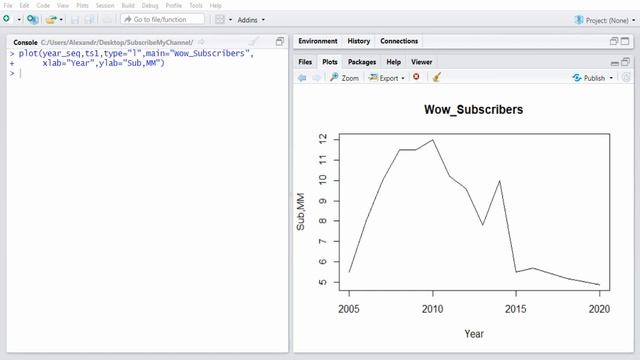Click the Open File folder icon

[51, 19]
